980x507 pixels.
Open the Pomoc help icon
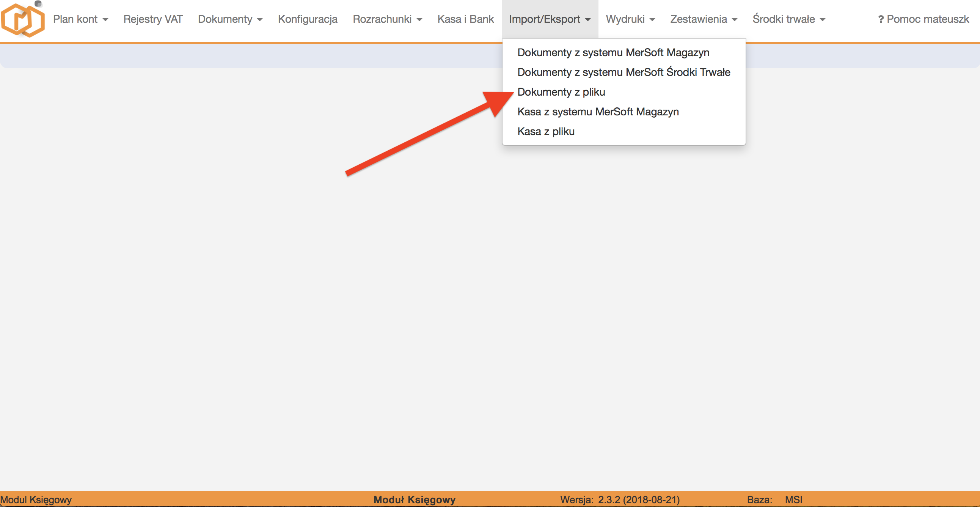click(881, 19)
